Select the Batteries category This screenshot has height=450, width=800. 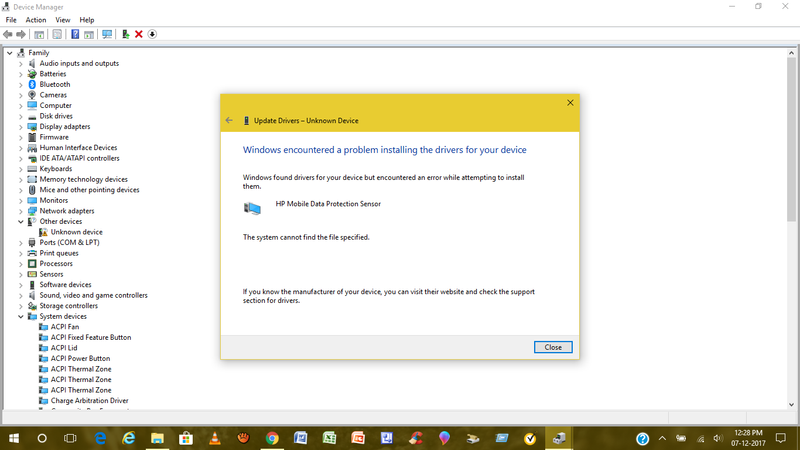[53, 74]
